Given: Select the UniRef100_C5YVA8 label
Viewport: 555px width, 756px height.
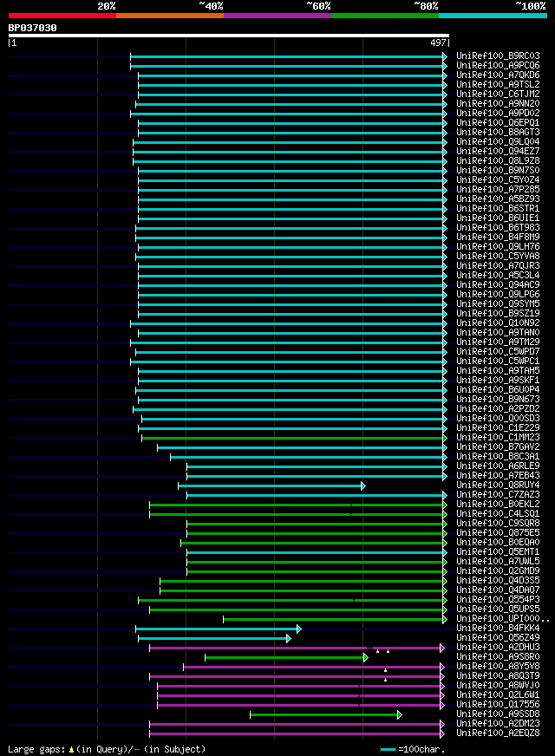Looking at the screenshot, I should coord(498,256).
